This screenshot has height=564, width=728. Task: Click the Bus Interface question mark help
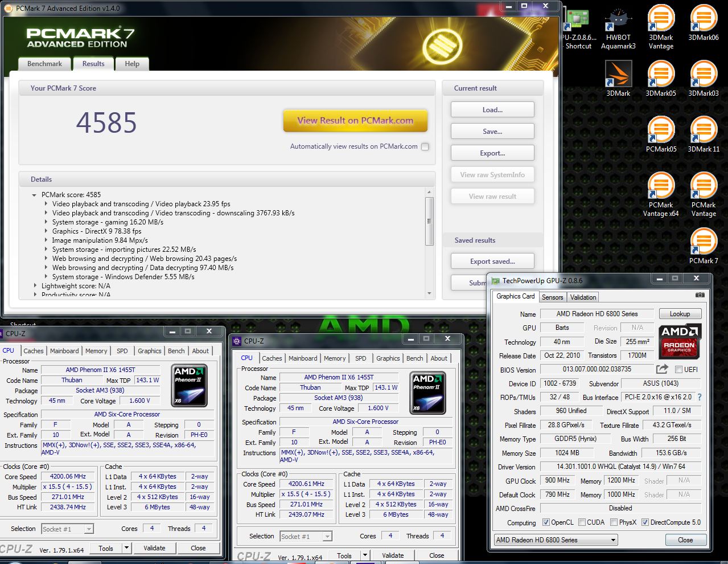(700, 397)
